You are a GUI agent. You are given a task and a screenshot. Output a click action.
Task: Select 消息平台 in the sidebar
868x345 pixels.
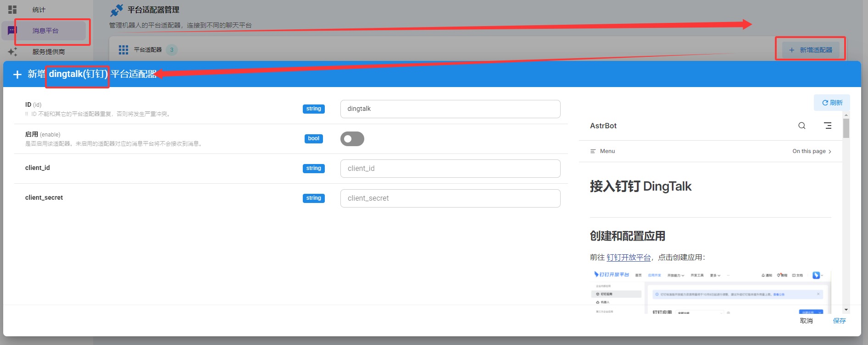45,31
